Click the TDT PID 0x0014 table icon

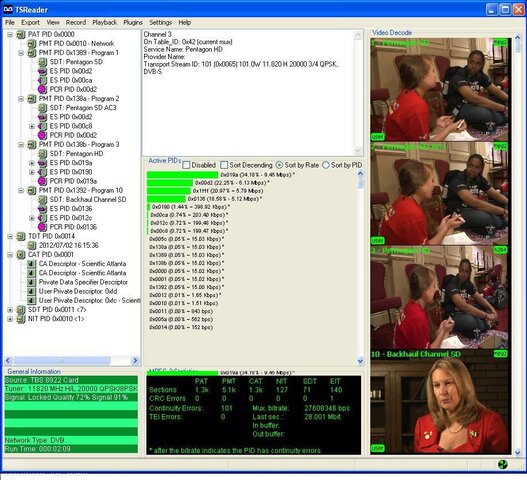pos(21,236)
